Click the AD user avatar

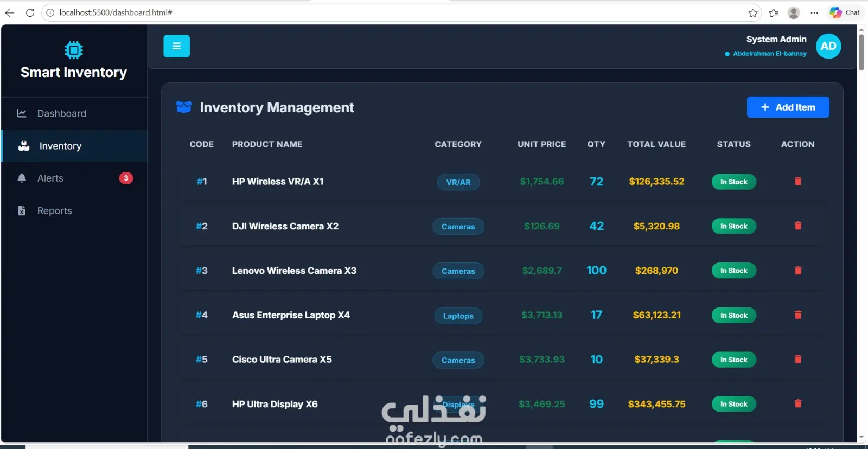(x=828, y=46)
